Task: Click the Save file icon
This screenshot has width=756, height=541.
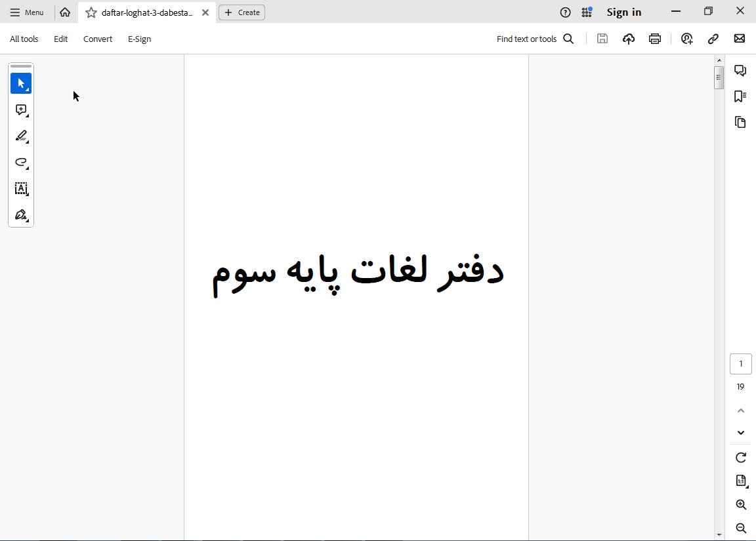Action: click(602, 39)
